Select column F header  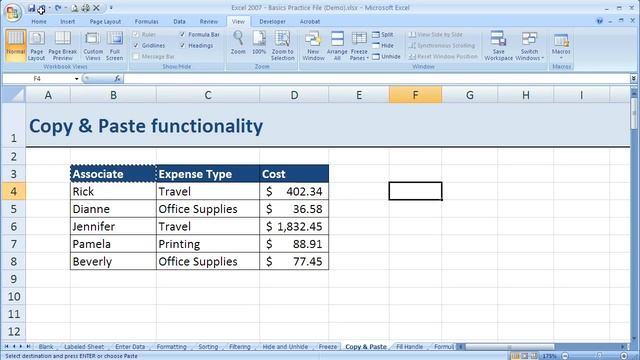[415, 95]
